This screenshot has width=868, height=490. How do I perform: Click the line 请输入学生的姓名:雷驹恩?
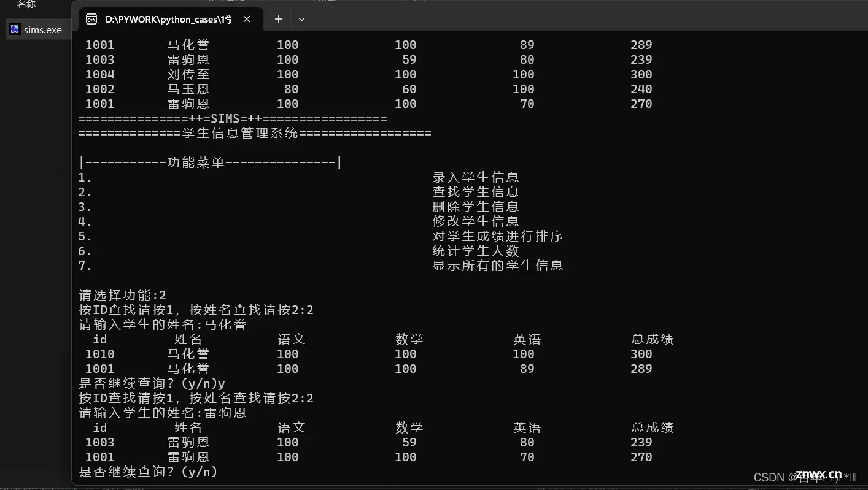click(x=163, y=413)
